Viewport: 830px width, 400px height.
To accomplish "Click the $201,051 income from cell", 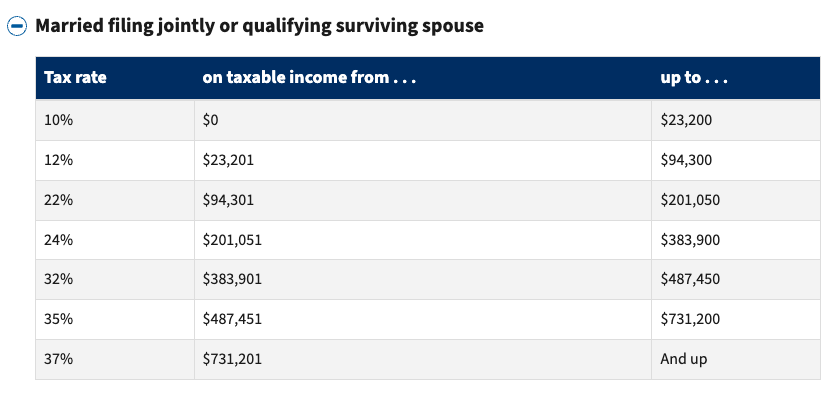I will (232, 239).
